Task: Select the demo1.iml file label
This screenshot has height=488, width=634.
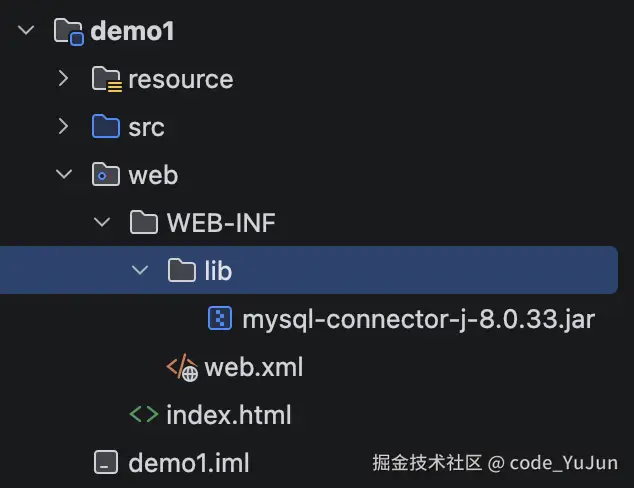Action: click(x=188, y=463)
